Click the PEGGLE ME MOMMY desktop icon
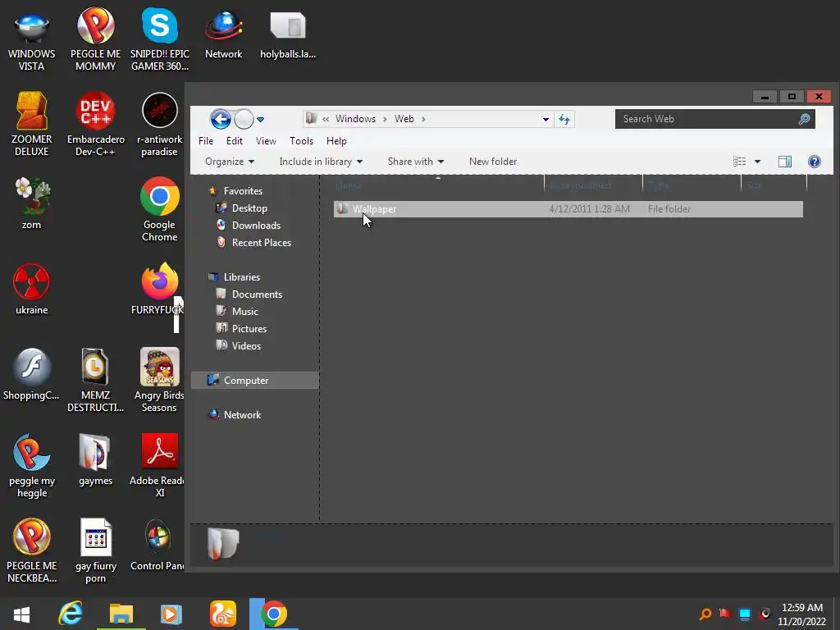The height and width of the screenshot is (630, 840). (x=95, y=41)
